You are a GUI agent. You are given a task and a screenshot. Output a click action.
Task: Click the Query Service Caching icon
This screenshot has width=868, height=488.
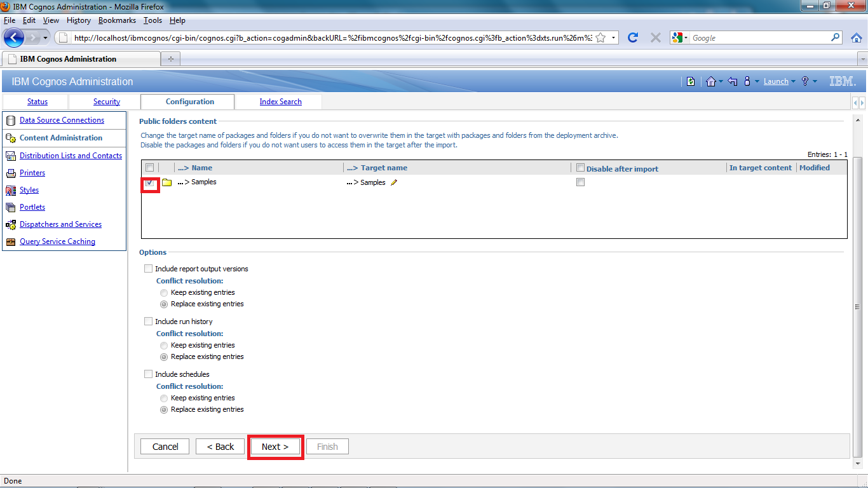tap(10, 241)
